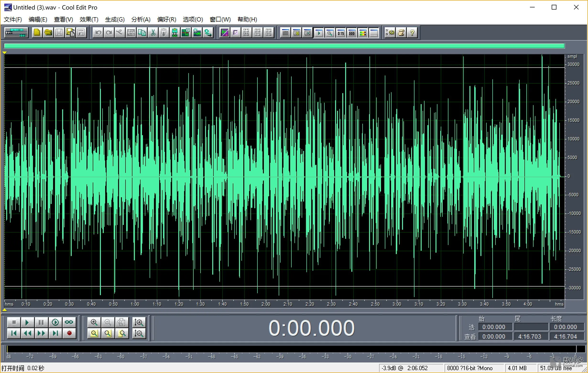Screen dimensions: 588x373
Task: Click the vertical Zoom Out icon
Action: coord(139,333)
